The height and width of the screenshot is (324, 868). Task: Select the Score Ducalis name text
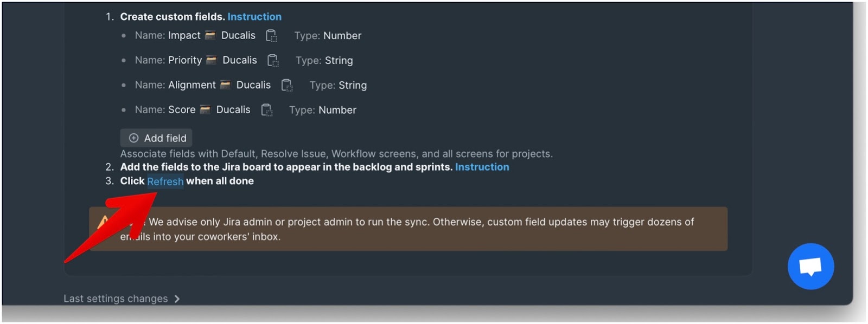(209, 109)
